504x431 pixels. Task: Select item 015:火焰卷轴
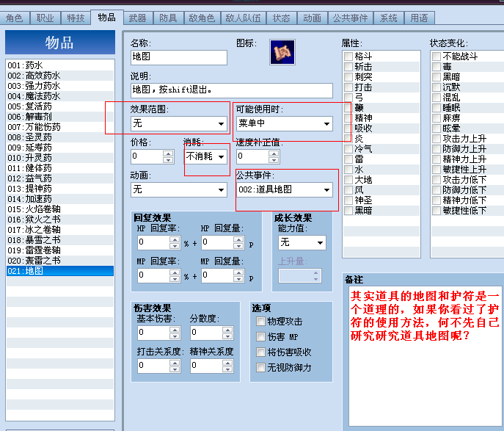pos(60,209)
